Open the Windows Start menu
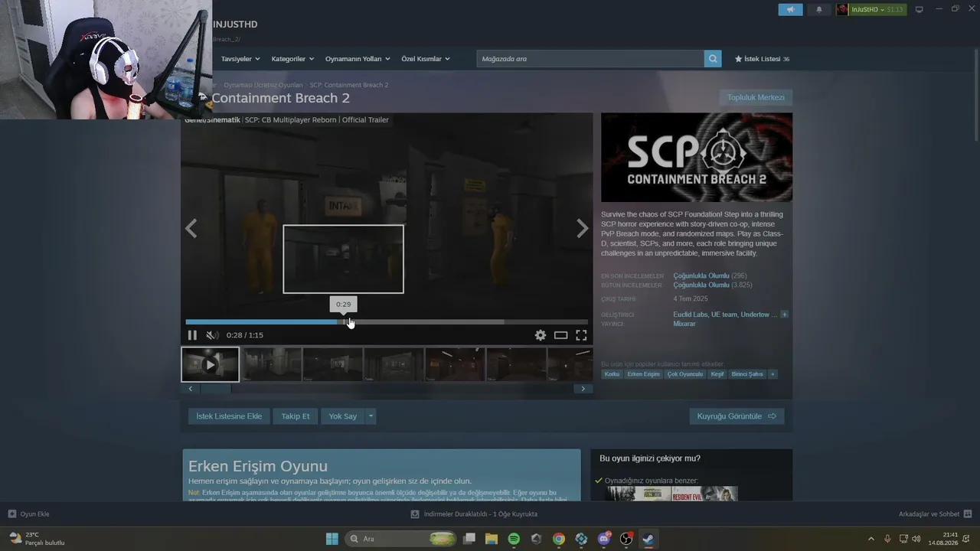 pyautogui.click(x=332, y=539)
